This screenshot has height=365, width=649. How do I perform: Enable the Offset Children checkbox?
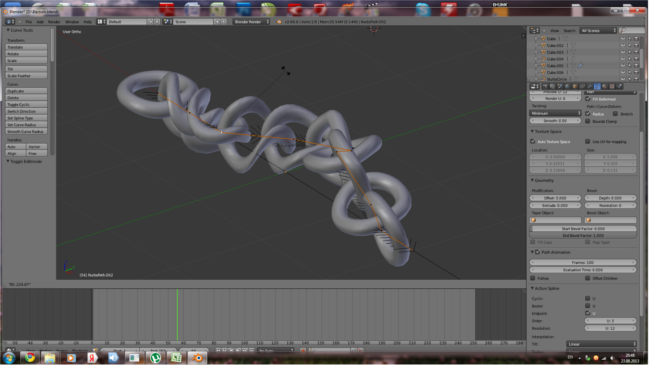coord(588,278)
